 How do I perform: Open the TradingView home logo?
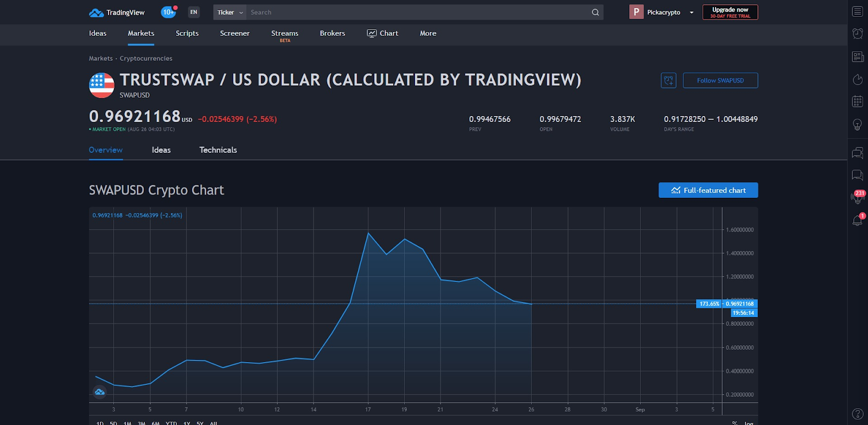pos(117,12)
